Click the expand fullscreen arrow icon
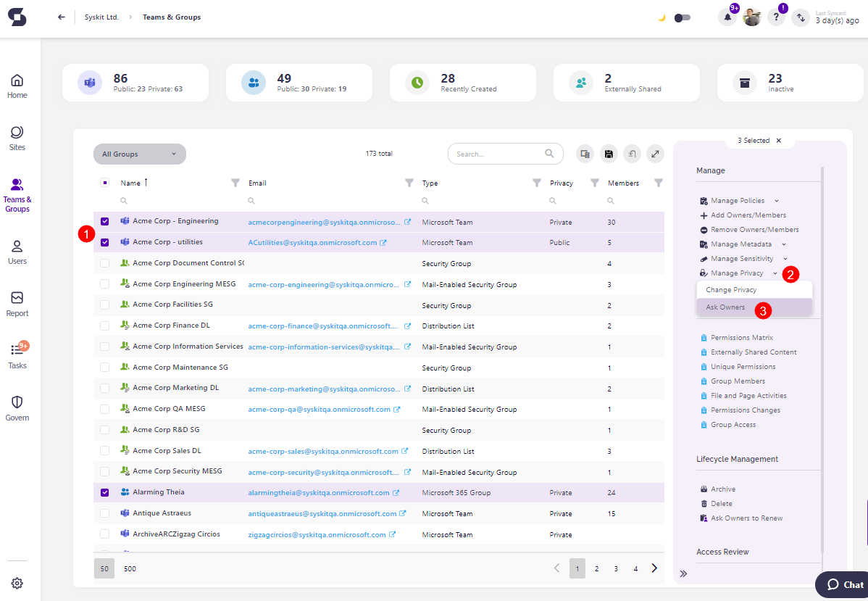Image resolution: width=868 pixels, height=601 pixels. pyautogui.click(x=655, y=154)
